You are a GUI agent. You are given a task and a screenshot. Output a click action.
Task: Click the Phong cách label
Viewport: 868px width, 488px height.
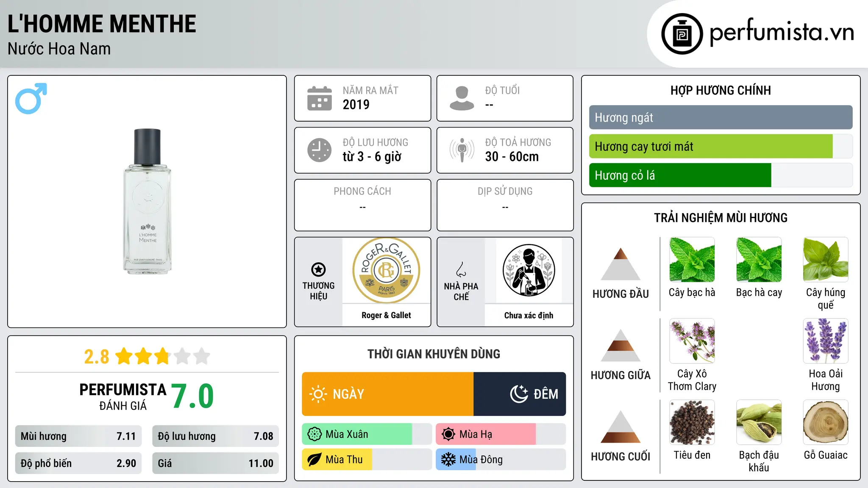pos(362,191)
